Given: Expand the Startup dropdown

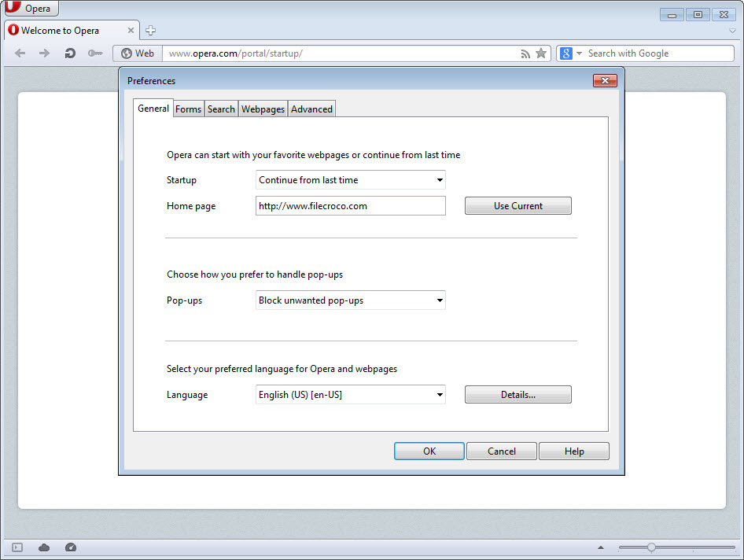Looking at the screenshot, I should coord(351,180).
